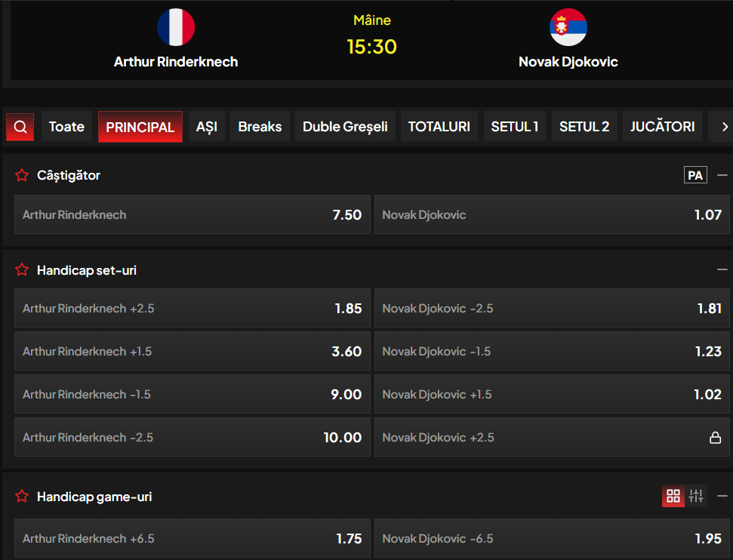
Task: Open slider filter view in Handicap game-uri
Action: click(x=695, y=496)
